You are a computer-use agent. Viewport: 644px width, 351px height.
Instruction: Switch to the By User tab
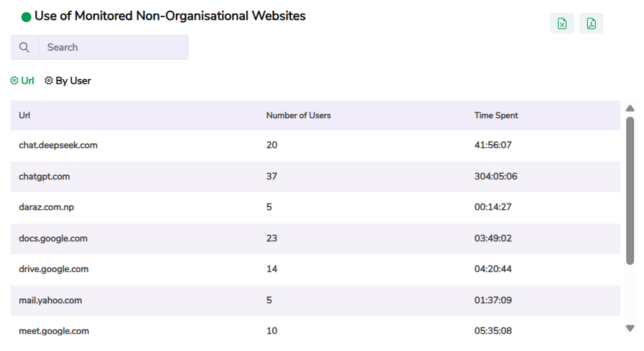(x=73, y=81)
